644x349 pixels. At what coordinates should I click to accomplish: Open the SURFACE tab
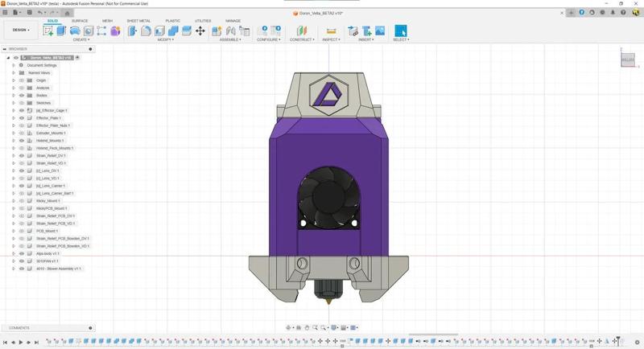coord(80,21)
